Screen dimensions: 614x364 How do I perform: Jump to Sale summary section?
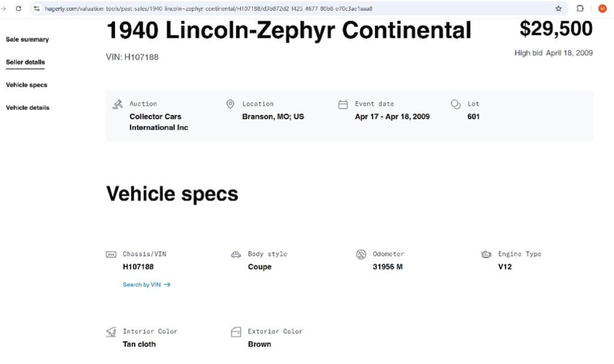pyautogui.click(x=28, y=40)
